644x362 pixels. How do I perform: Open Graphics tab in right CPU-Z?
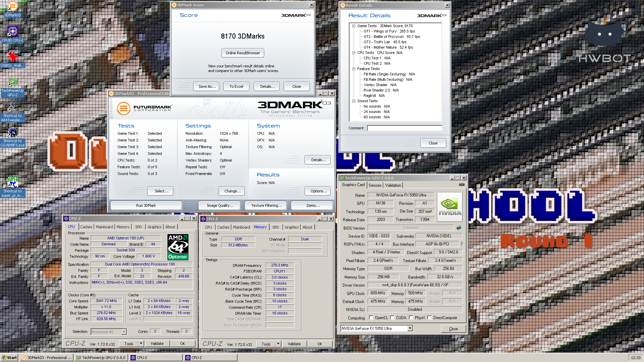[x=292, y=227]
